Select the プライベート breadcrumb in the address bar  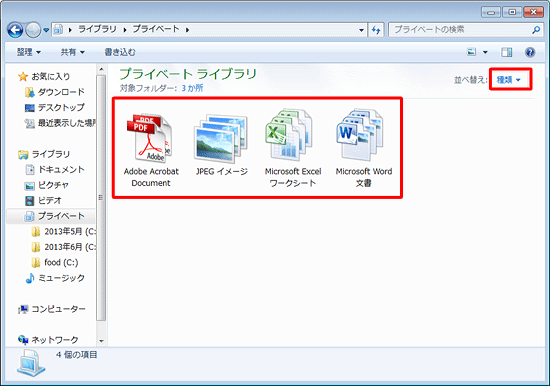click(156, 29)
